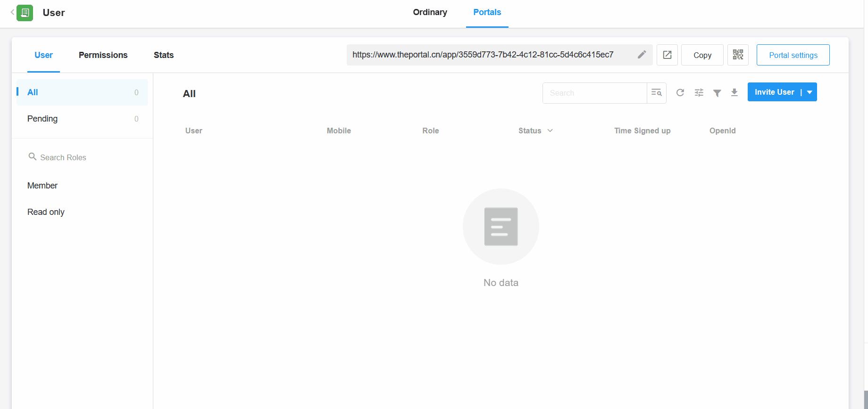Select the Pending user list

click(42, 119)
